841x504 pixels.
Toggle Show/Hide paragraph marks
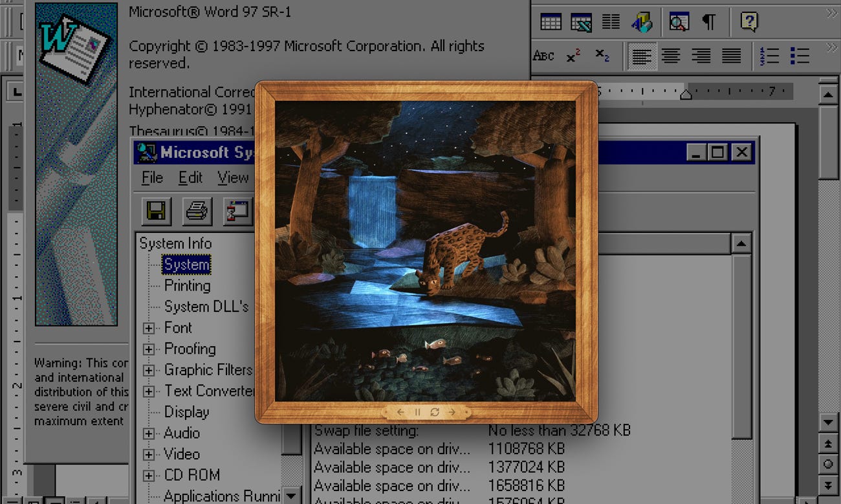tap(709, 23)
